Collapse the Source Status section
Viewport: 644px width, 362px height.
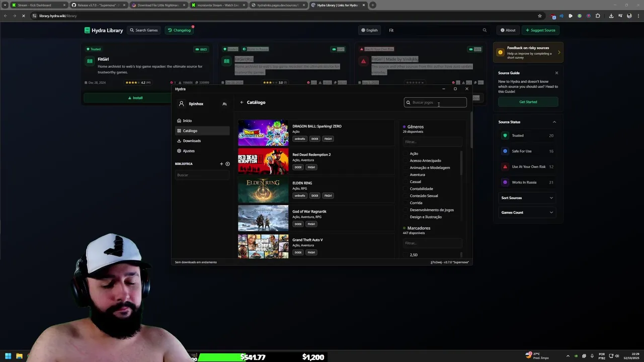(x=554, y=122)
